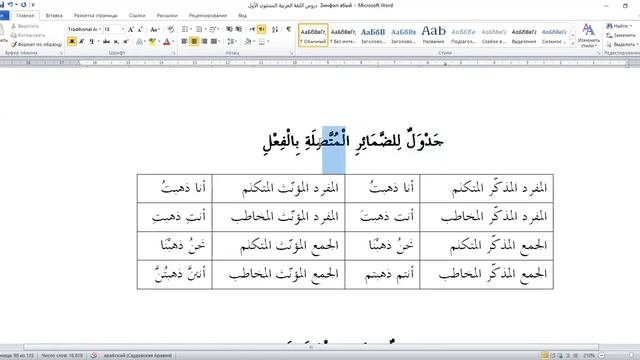The width and height of the screenshot is (640, 360).
Task: Expand the styles gallery more arrow
Action: tap(573, 44)
